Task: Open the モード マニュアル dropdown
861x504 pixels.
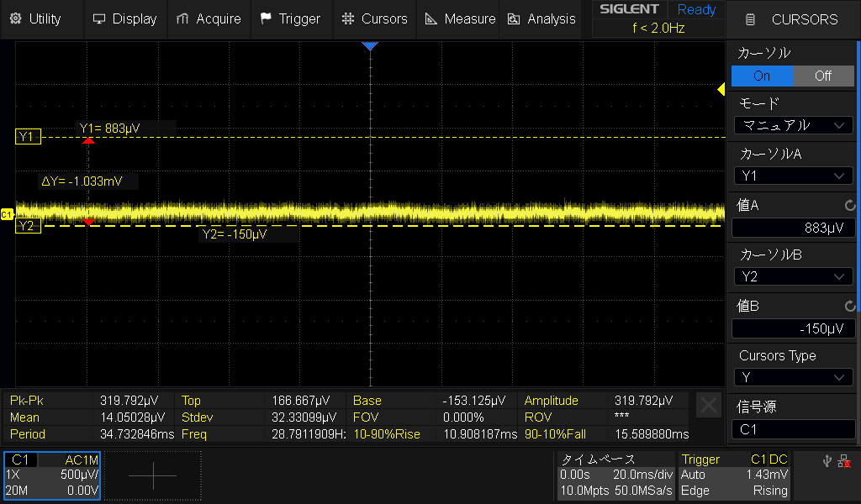Action: 793,125
